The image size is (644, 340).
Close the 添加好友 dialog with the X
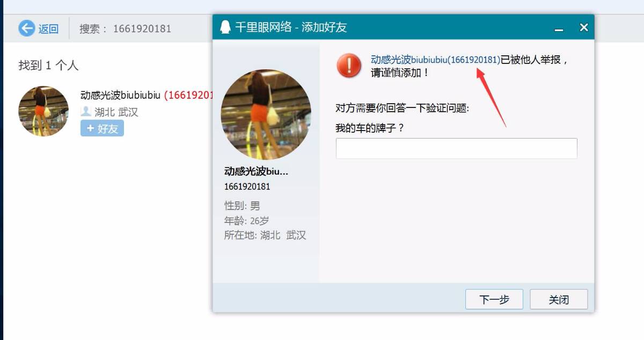584,27
